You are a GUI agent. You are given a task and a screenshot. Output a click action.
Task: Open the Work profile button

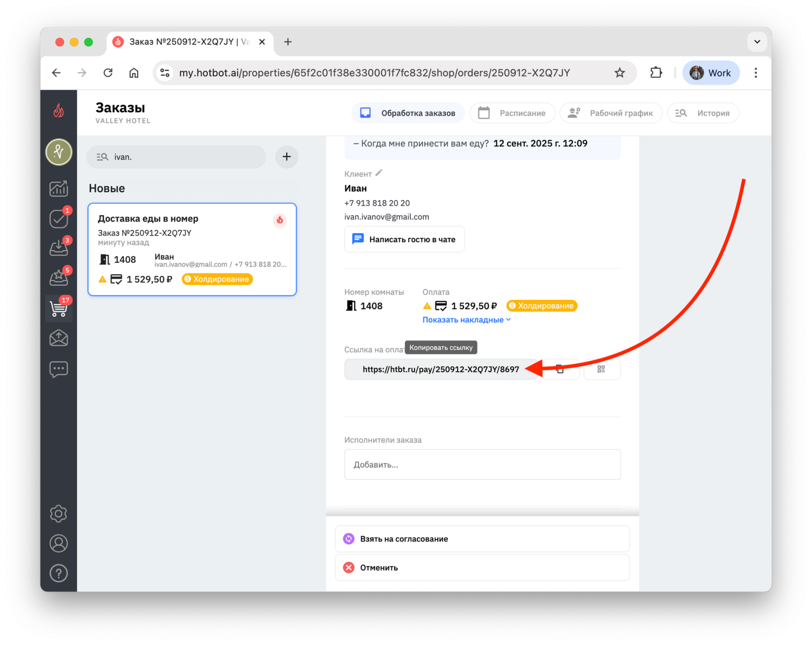tap(711, 73)
